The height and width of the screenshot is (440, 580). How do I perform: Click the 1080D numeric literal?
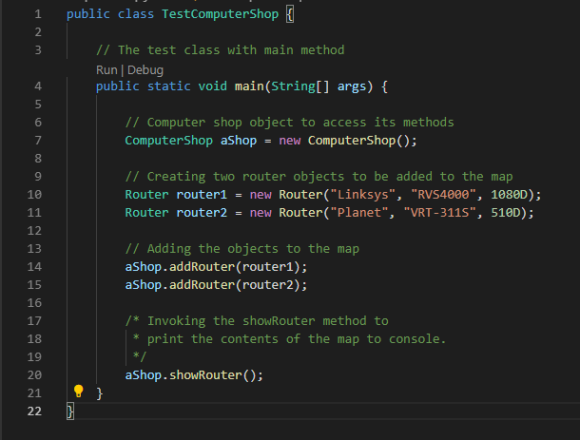[509, 194]
